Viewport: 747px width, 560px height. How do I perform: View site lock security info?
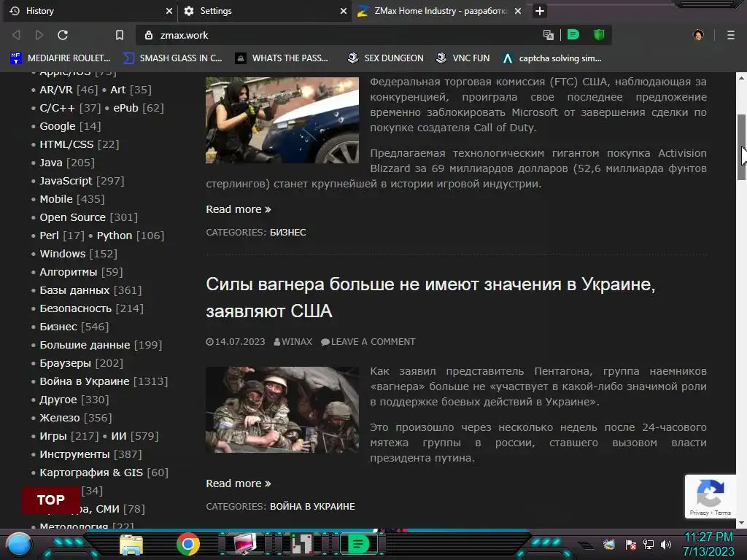149,35
